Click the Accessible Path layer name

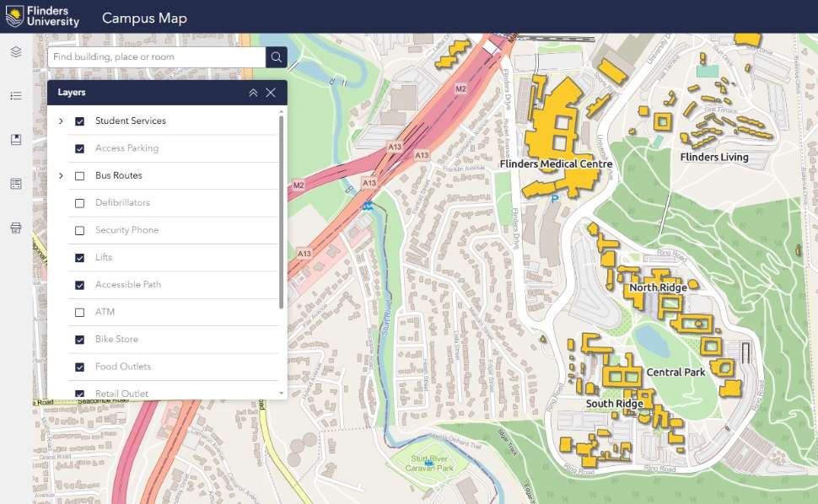128,285
